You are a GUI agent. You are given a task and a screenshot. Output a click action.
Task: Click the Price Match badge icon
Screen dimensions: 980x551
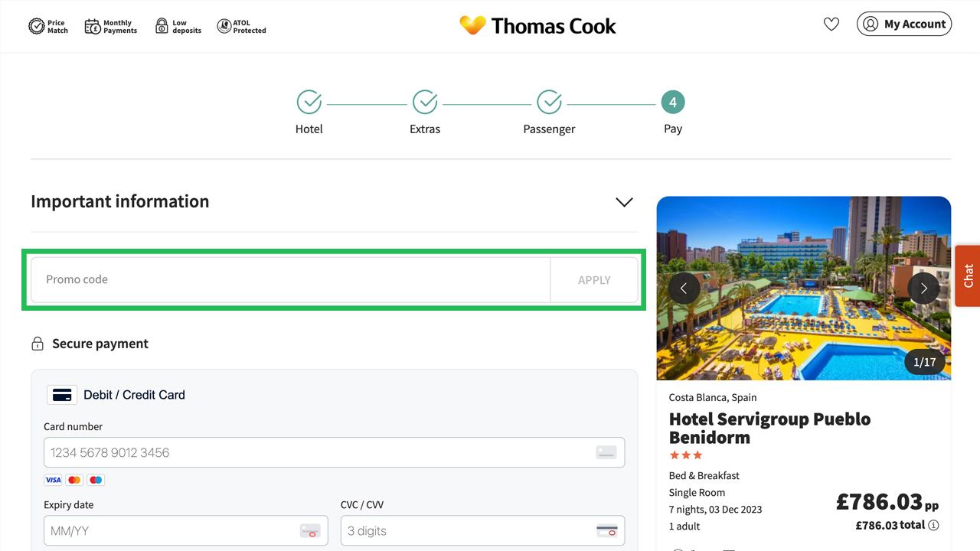tap(36, 27)
